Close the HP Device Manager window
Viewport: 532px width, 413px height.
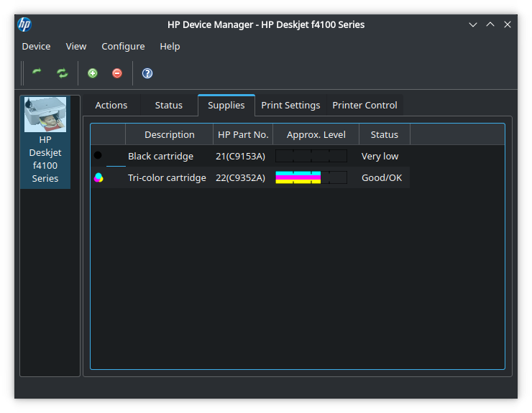click(x=508, y=24)
